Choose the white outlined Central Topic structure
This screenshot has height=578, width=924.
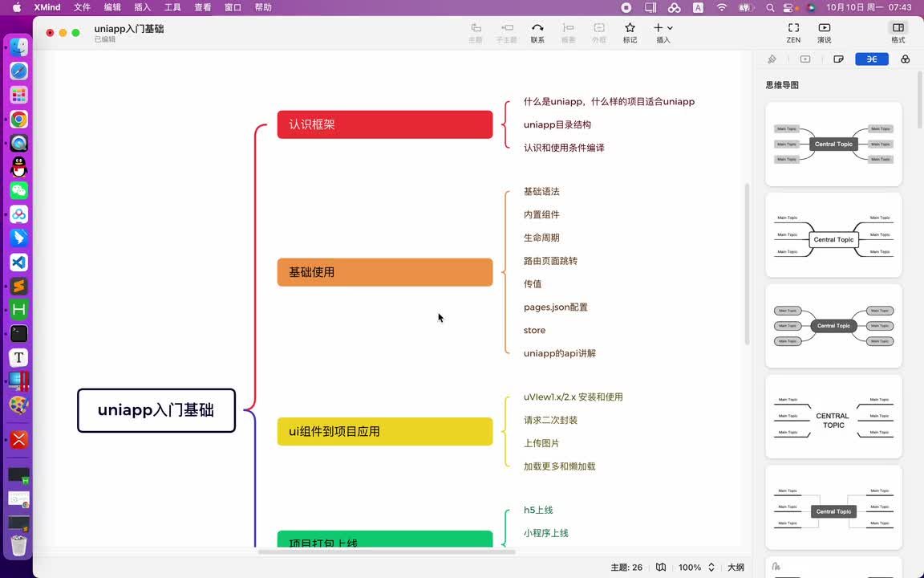coord(833,234)
